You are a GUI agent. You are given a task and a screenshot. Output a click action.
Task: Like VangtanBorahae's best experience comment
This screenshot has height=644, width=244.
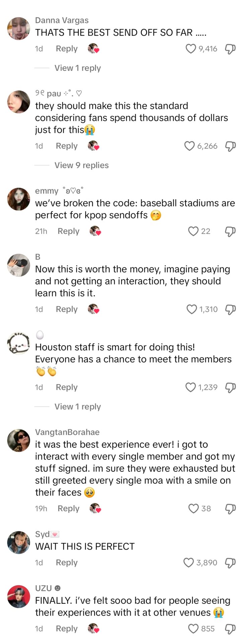pos(193,509)
